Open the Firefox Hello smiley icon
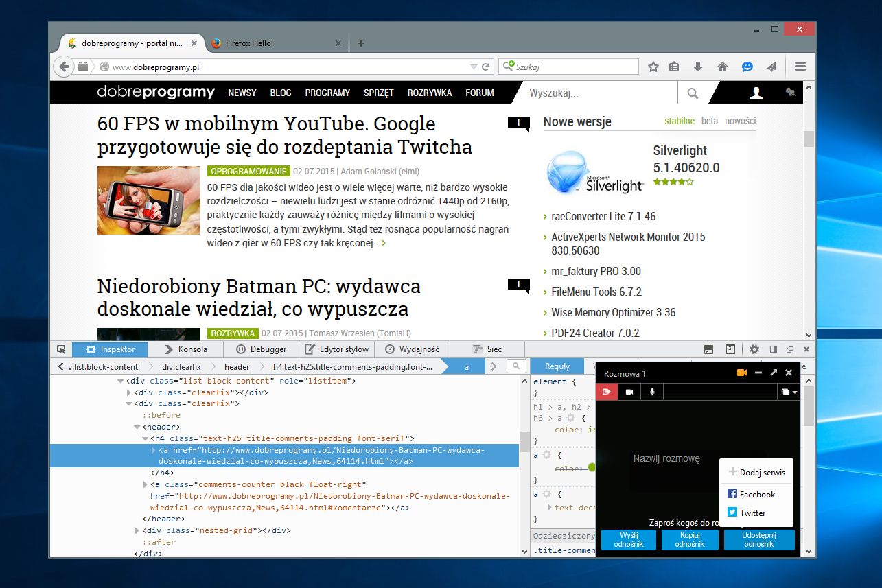The width and height of the screenshot is (882, 588). (x=747, y=67)
